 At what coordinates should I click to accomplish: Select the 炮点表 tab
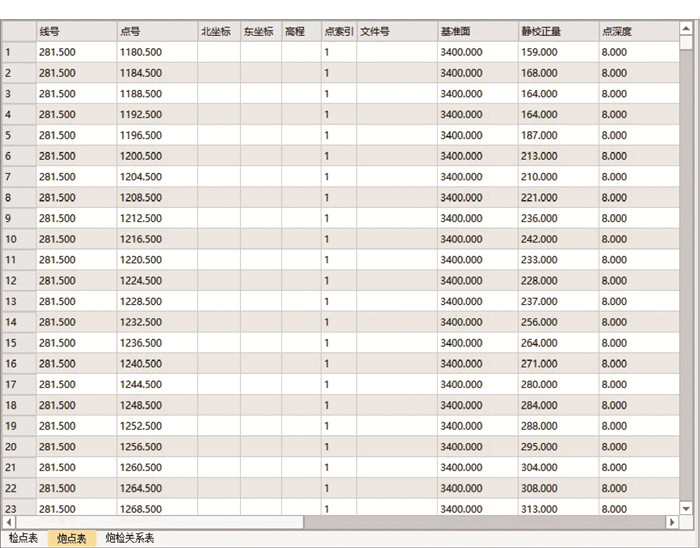click(x=72, y=538)
